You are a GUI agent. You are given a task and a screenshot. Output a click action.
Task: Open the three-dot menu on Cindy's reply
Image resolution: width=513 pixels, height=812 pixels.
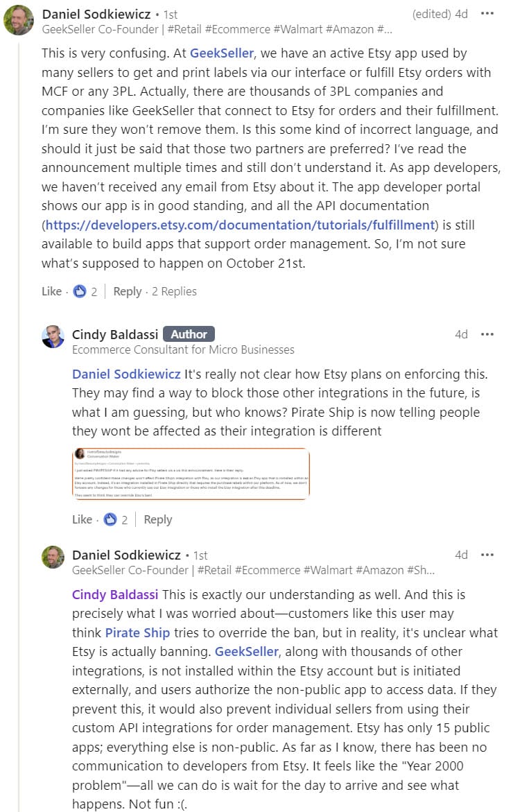(487, 334)
